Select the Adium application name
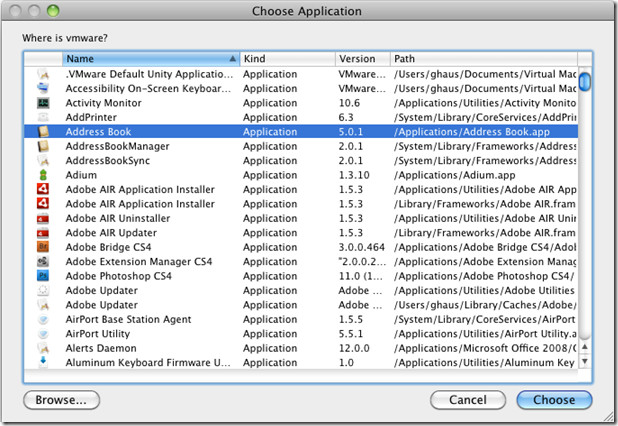This screenshot has width=618, height=426. [81, 175]
